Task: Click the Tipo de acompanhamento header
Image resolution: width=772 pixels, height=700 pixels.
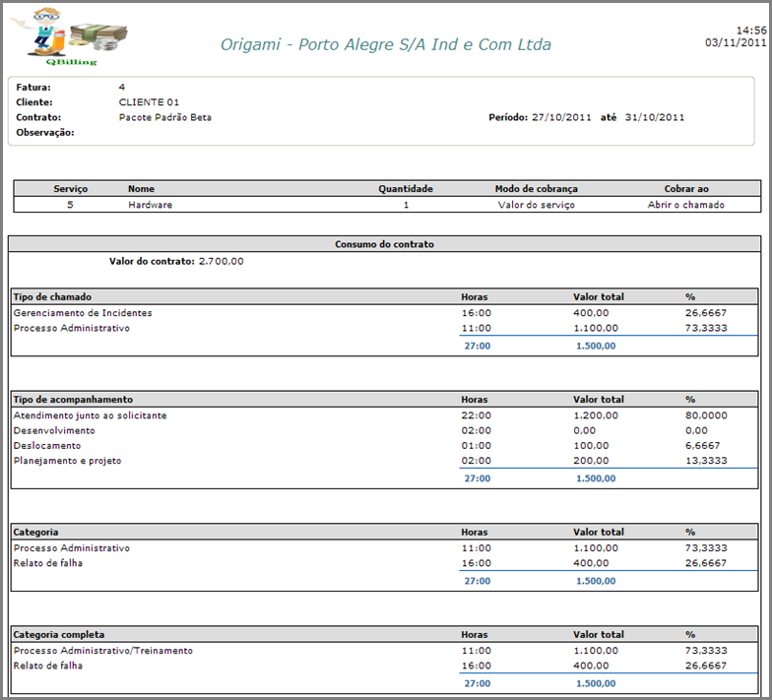Action: tap(74, 400)
